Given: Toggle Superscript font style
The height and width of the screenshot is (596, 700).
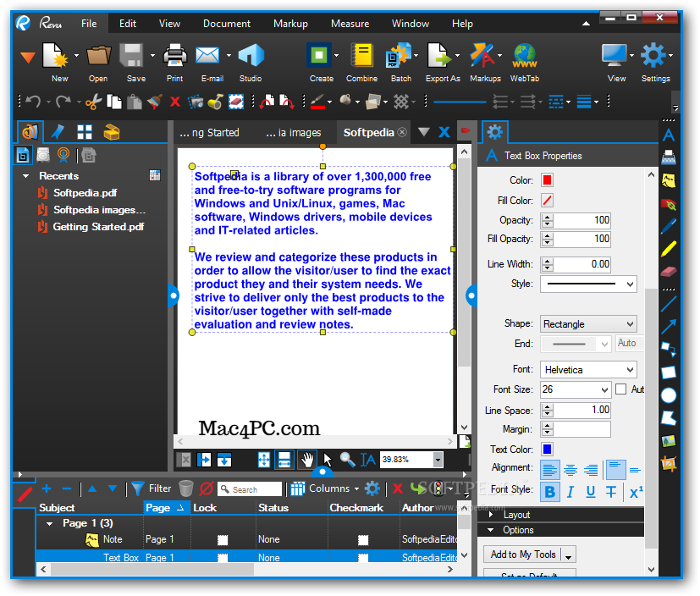Looking at the screenshot, I should [637, 492].
